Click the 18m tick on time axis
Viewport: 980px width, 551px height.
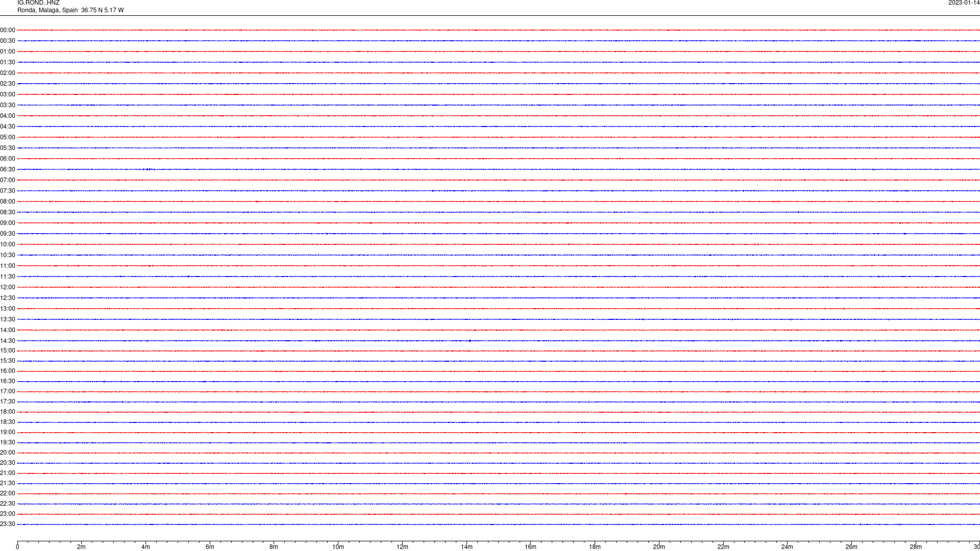coord(595,547)
